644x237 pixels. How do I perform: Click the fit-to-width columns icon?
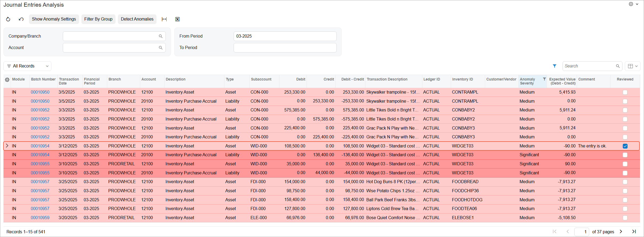[x=164, y=19]
